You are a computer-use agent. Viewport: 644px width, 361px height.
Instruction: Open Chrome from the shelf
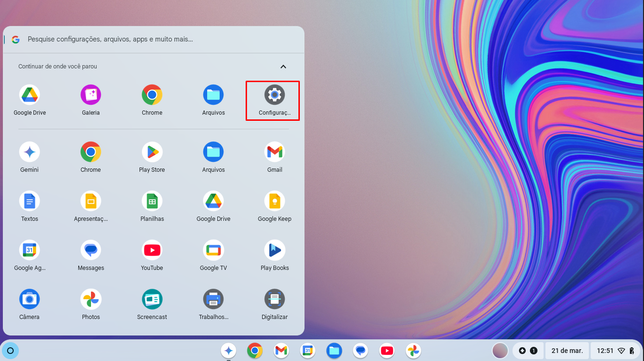[255, 351]
